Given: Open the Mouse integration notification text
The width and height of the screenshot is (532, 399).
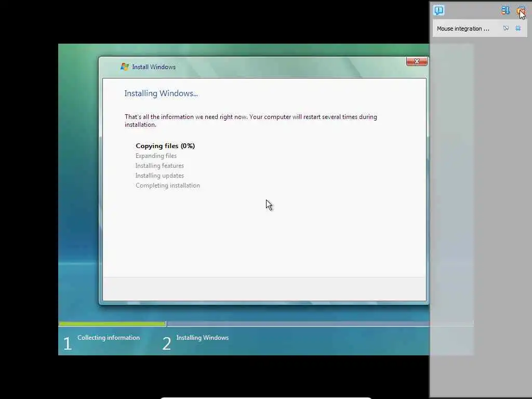Looking at the screenshot, I should [463, 29].
